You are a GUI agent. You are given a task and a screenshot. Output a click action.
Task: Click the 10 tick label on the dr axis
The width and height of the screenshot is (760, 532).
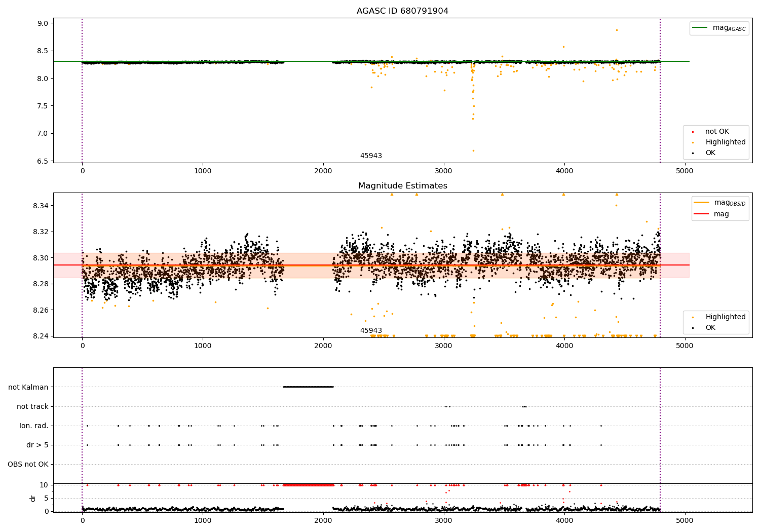pos(44,485)
